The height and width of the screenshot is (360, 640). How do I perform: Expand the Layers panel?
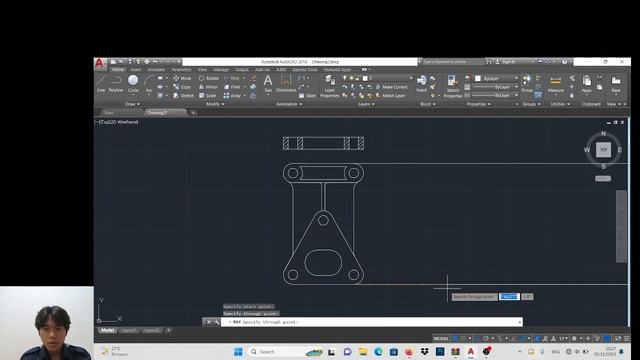pyautogui.click(x=366, y=104)
